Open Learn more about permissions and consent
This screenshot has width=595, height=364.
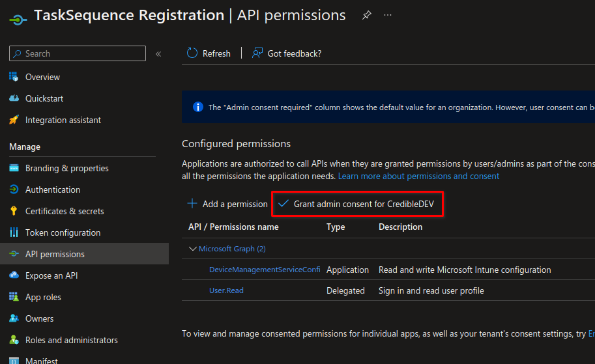[418, 176]
